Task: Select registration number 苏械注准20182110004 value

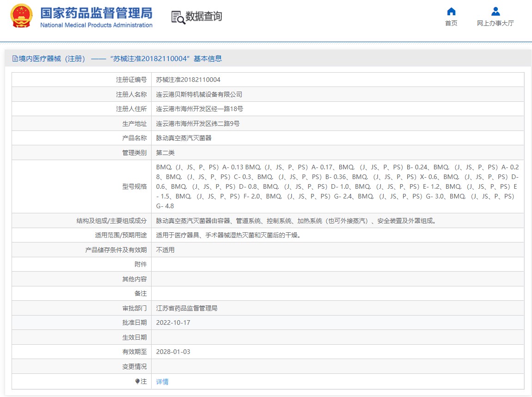Action: pyautogui.click(x=188, y=80)
